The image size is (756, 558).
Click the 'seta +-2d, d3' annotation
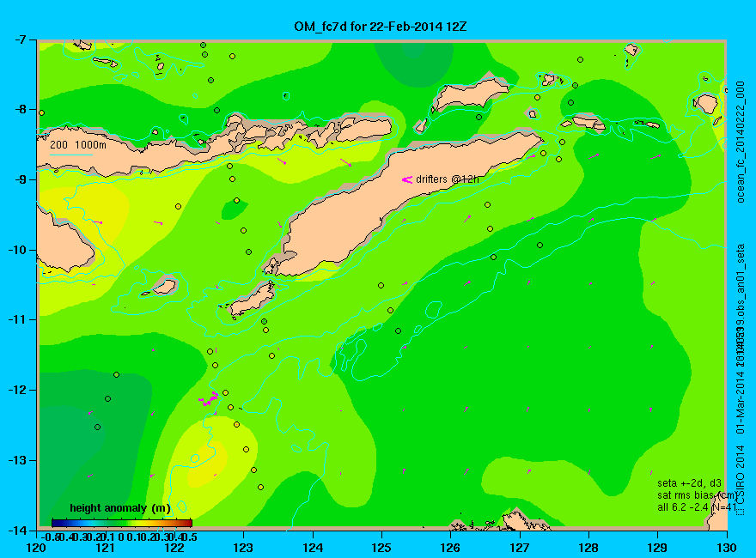pos(689,483)
